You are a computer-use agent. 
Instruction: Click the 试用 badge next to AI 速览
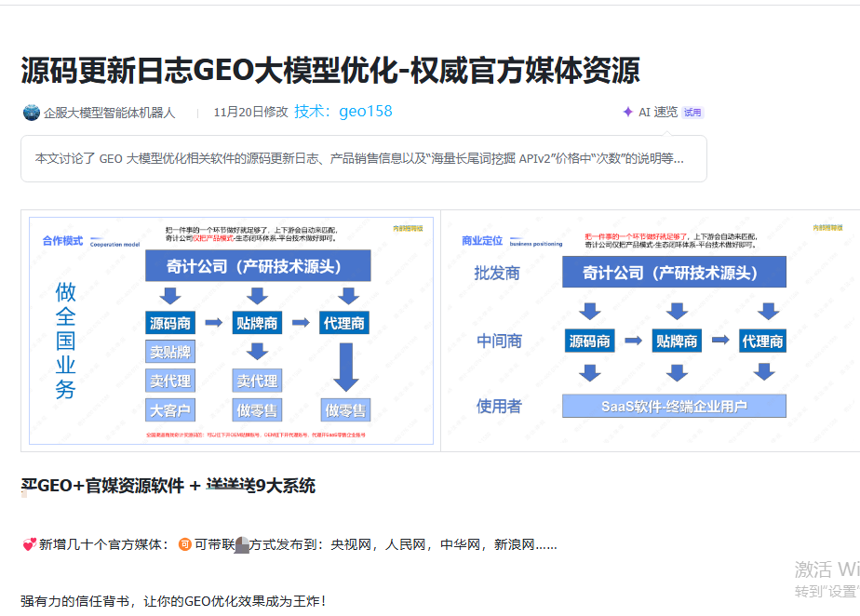pyautogui.click(x=694, y=111)
